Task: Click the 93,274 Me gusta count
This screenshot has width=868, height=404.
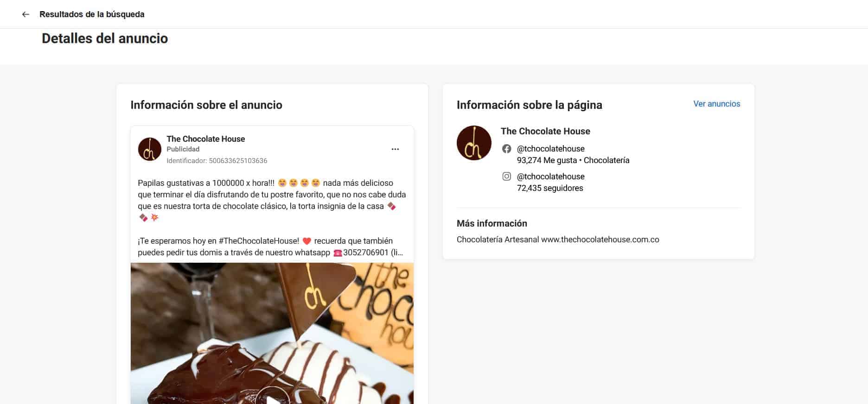Action: [547, 160]
